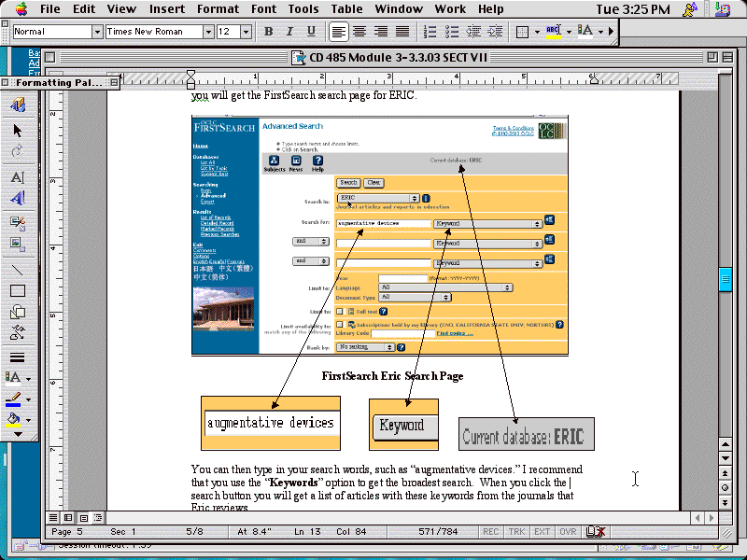Open drawing toolbar Line Color dropdown arrow
Image resolution: width=747 pixels, height=560 pixels.
click(29, 399)
